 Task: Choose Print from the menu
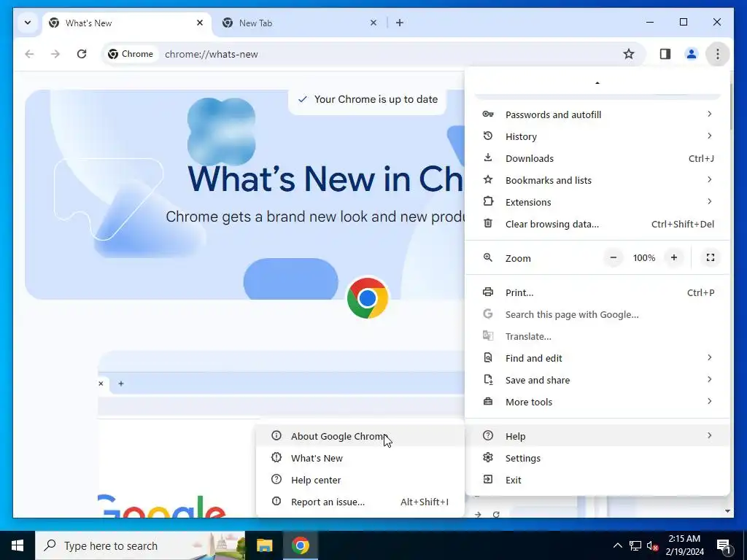[x=597, y=292]
